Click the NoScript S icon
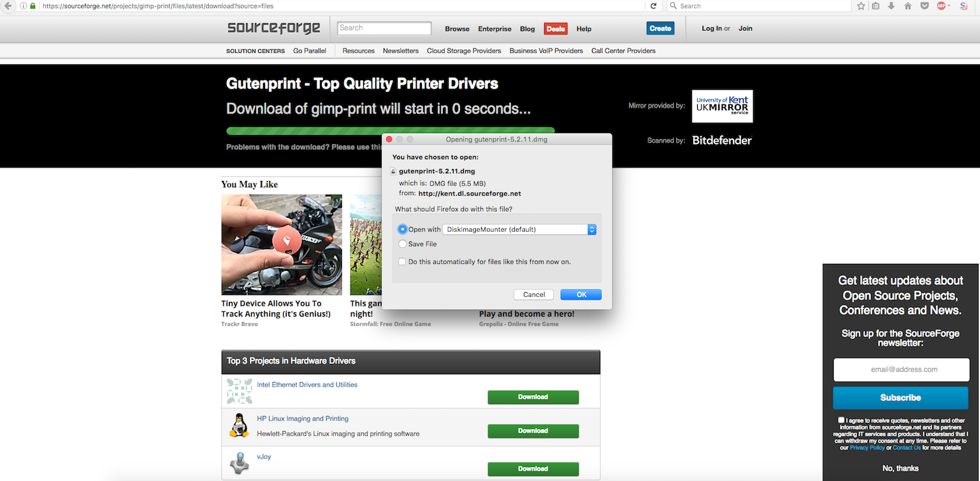This screenshot has height=481, width=980. 964,6
